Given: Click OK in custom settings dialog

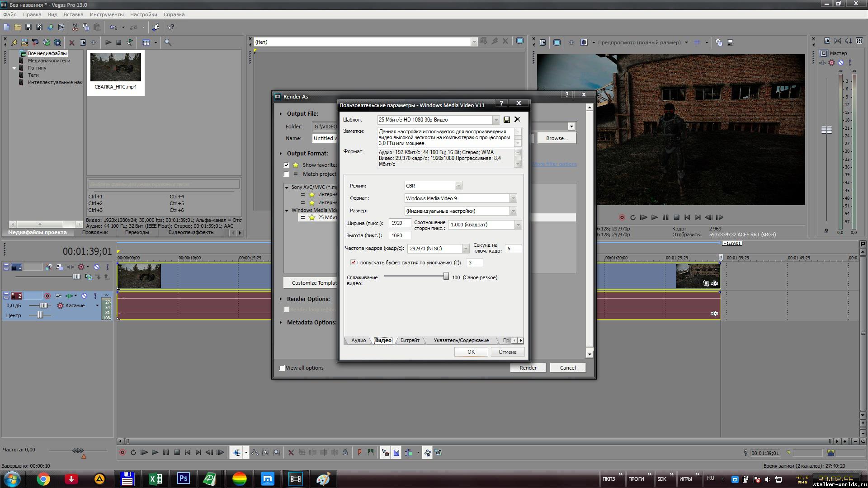Looking at the screenshot, I should click(471, 352).
